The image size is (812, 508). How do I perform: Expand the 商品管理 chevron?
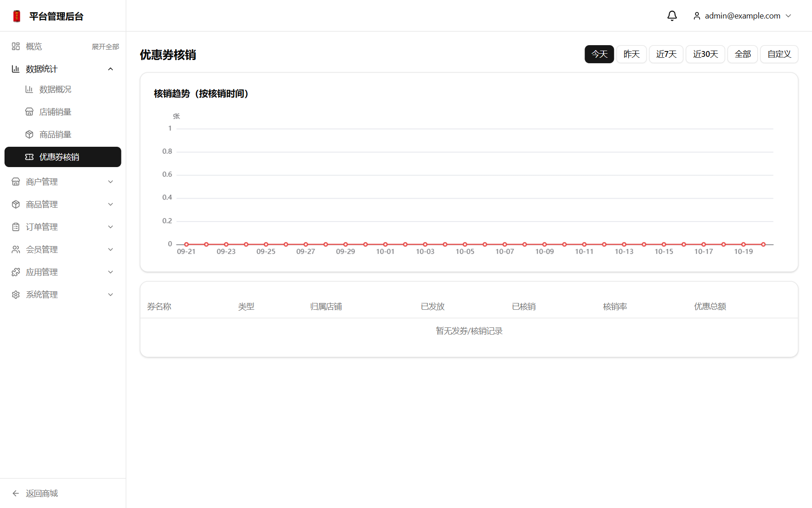111,204
